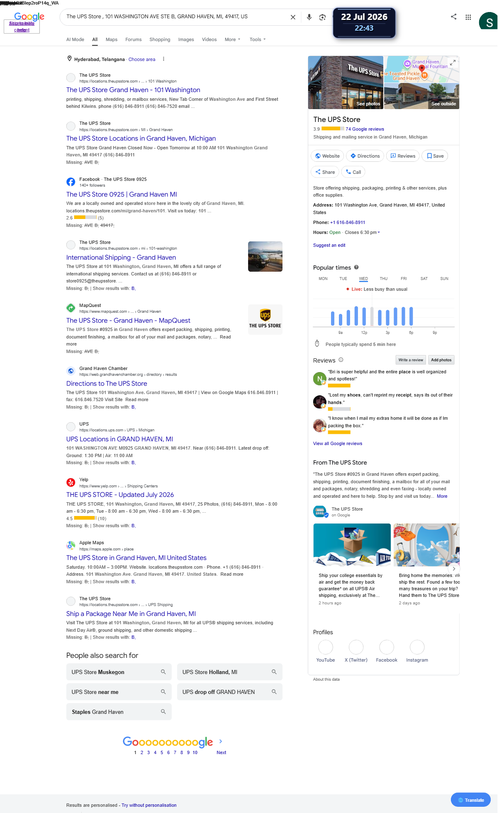
Task: Click the Popular times help icon
Action: tap(356, 267)
